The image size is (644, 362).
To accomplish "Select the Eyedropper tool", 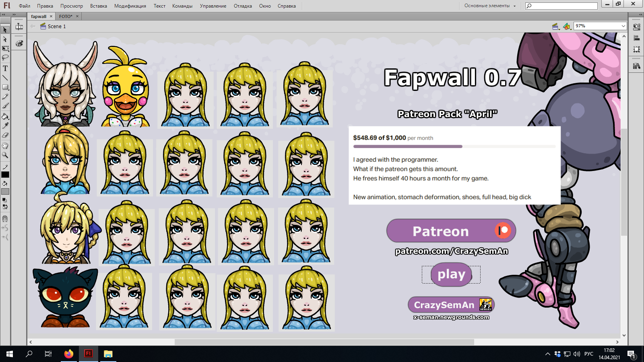I will pyautogui.click(x=5, y=126).
